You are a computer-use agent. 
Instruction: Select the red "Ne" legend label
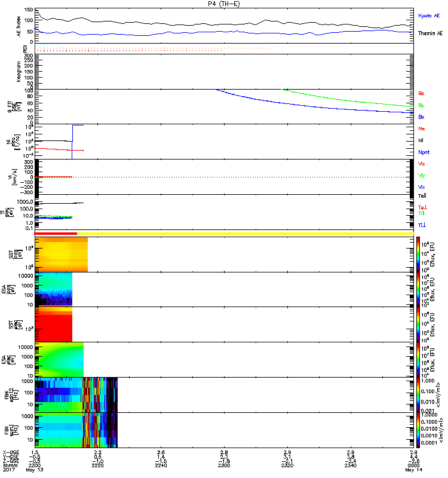pos(422,128)
